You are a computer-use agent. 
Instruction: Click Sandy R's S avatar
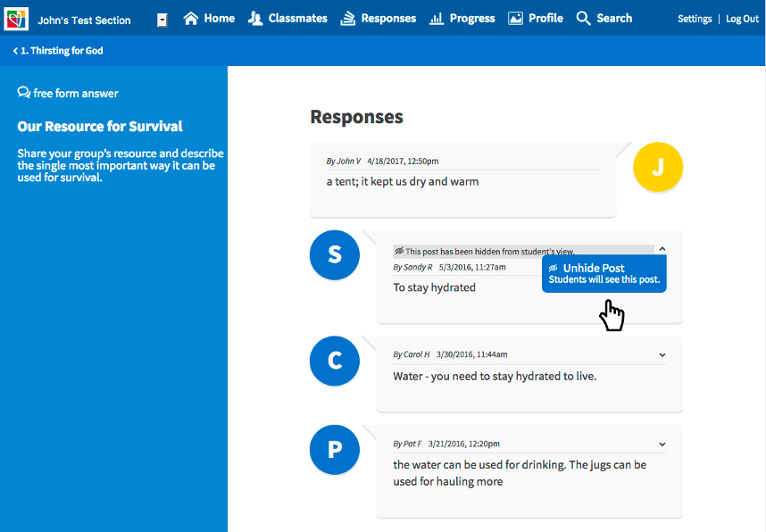point(335,255)
